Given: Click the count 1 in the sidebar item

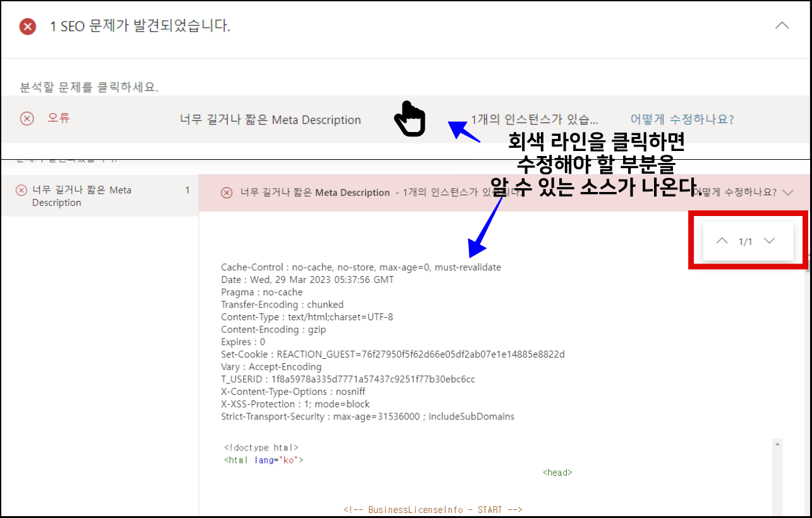Looking at the screenshot, I should [187, 190].
